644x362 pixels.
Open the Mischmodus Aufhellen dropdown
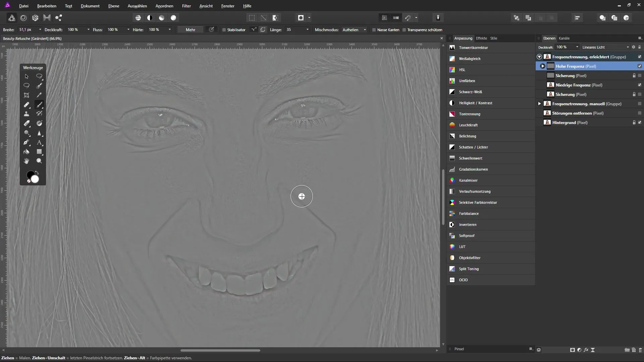354,30
